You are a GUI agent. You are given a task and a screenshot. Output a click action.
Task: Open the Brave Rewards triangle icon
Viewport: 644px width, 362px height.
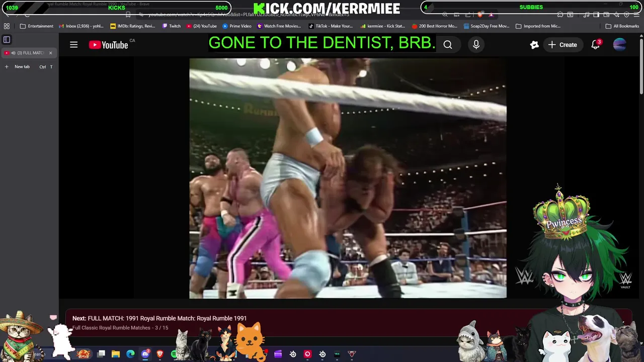tap(491, 15)
